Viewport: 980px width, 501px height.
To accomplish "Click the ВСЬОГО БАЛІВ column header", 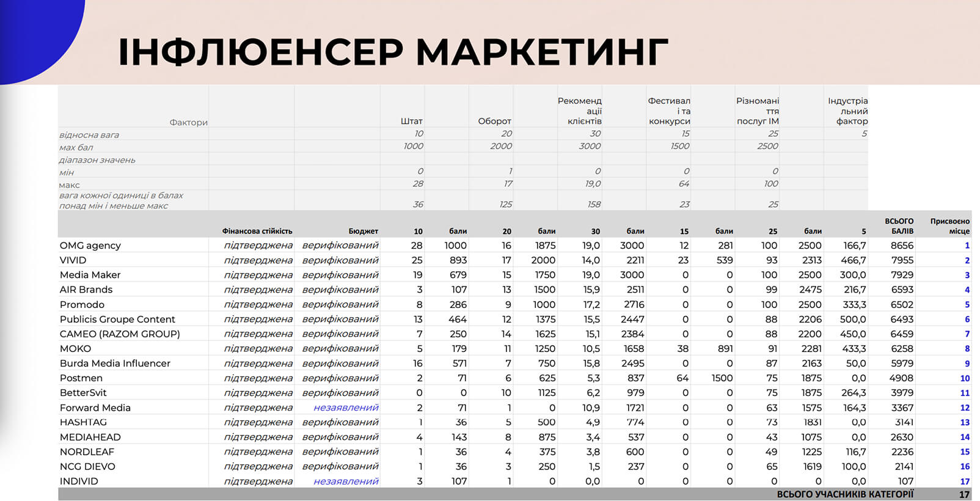I will 899,227.
